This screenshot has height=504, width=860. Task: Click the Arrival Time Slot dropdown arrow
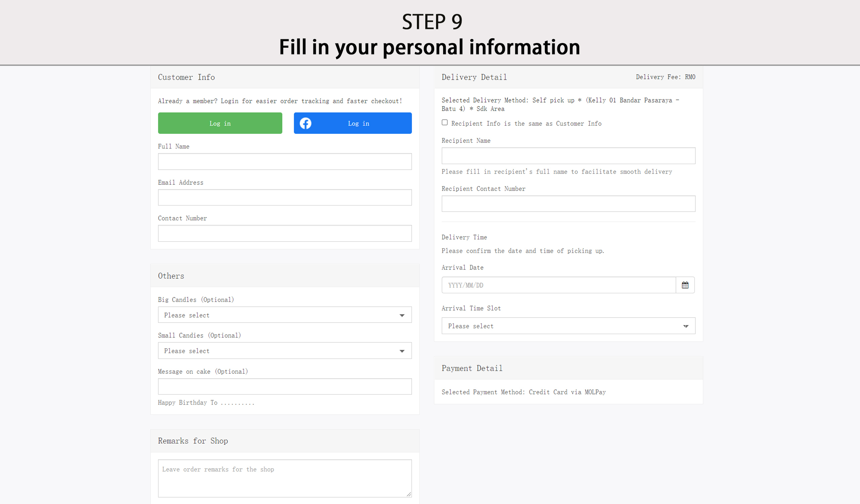(686, 326)
